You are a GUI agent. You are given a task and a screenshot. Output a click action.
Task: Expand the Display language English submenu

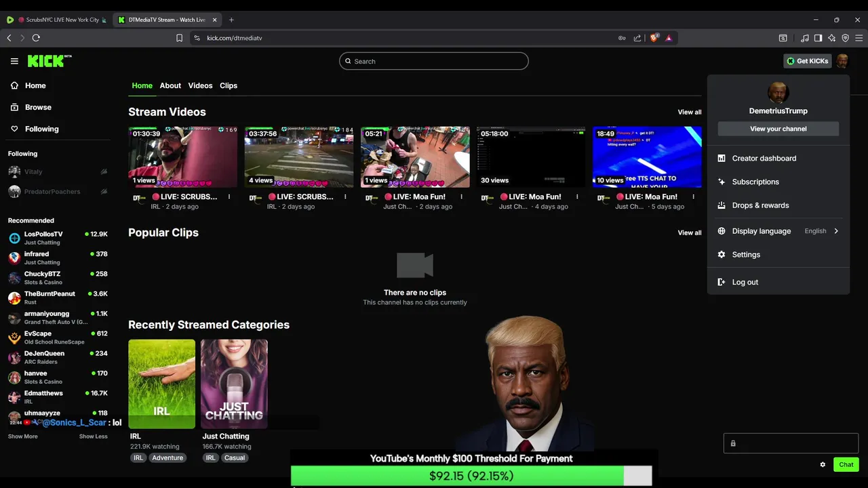pyautogui.click(x=778, y=231)
